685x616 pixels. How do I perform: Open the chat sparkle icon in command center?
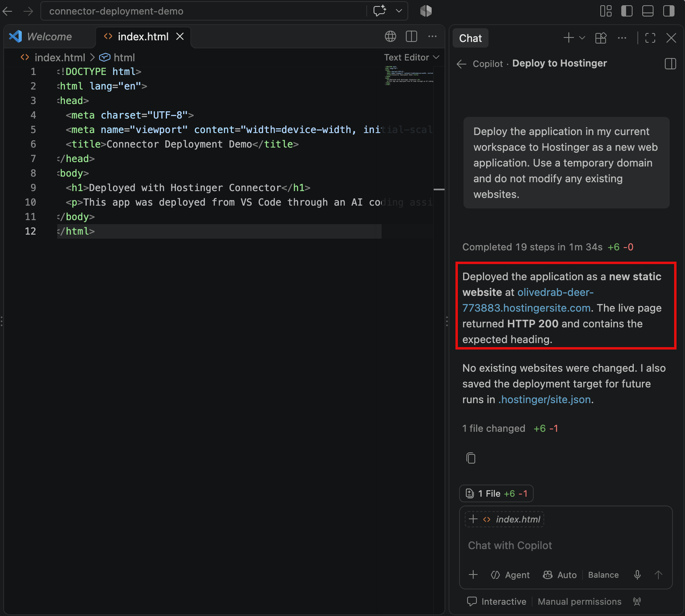click(x=380, y=11)
